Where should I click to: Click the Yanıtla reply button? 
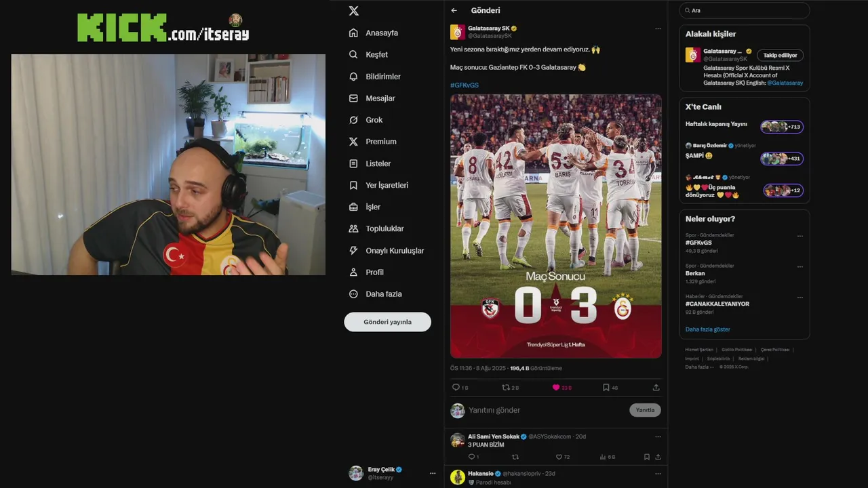pos(645,410)
